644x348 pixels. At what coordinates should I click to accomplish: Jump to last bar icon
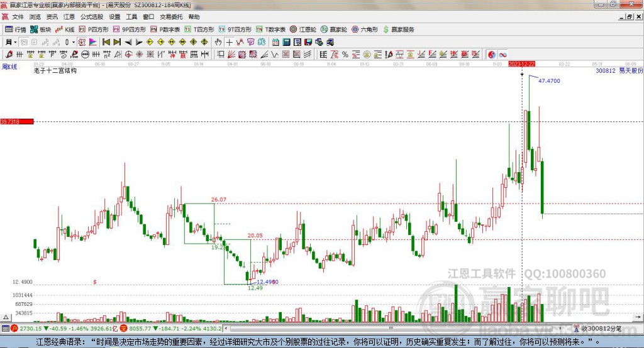tap(117, 42)
